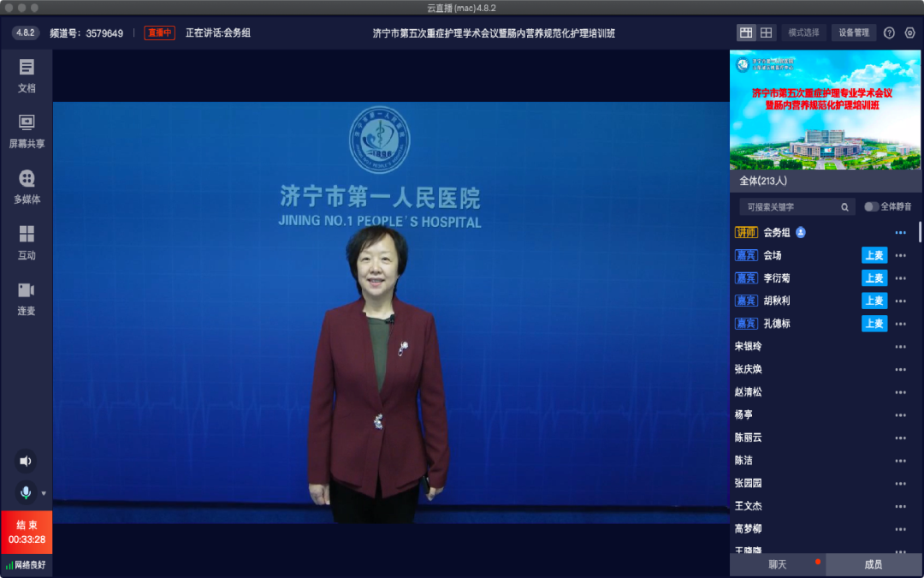Check the 网络良好 network status indicator
The width and height of the screenshot is (924, 578).
[x=26, y=565]
